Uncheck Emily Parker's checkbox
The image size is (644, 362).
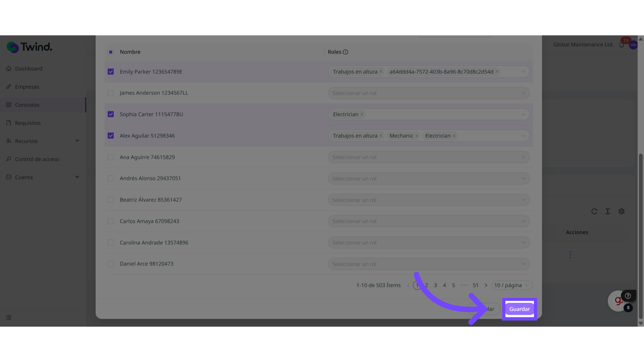tap(111, 72)
